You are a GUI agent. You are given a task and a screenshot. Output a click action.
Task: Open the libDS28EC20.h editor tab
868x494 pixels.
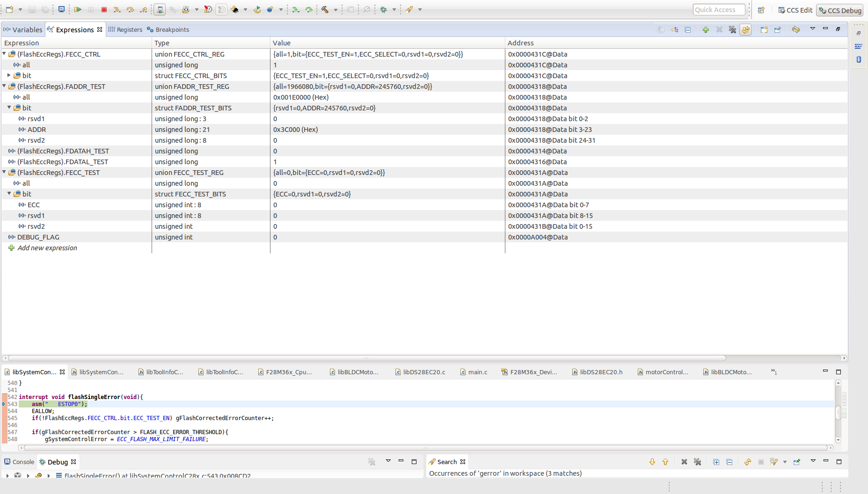[597, 372]
